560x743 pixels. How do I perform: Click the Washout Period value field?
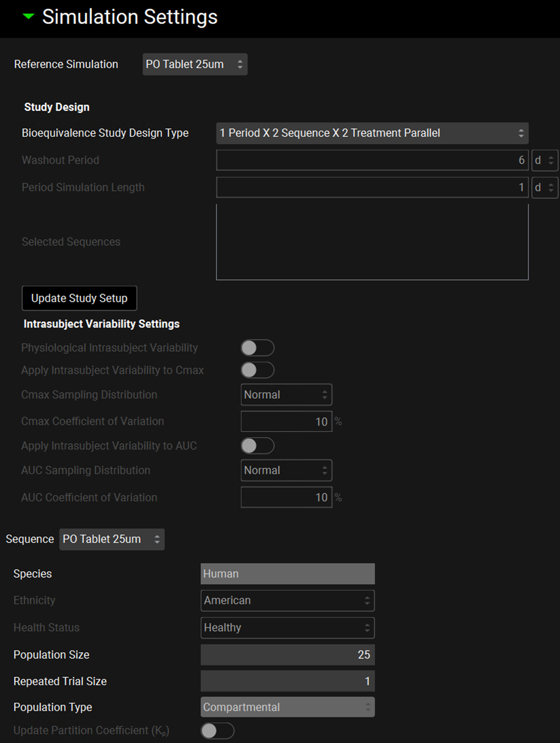pos(372,160)
